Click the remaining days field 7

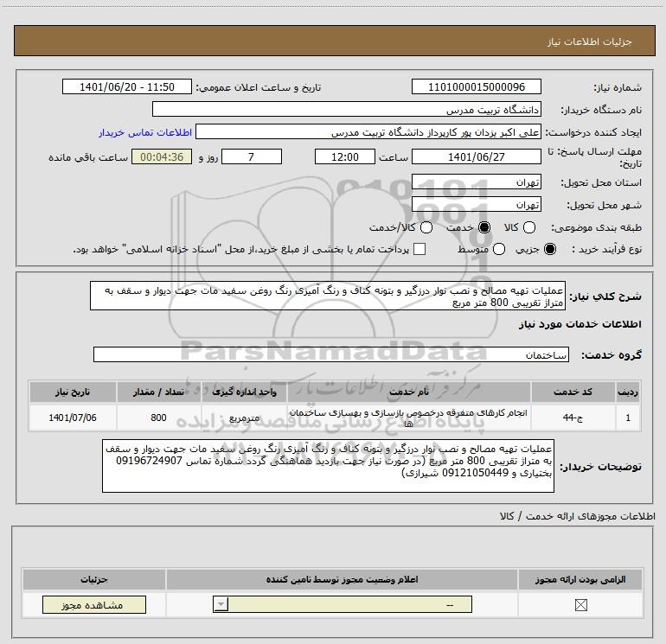[252, 156]
